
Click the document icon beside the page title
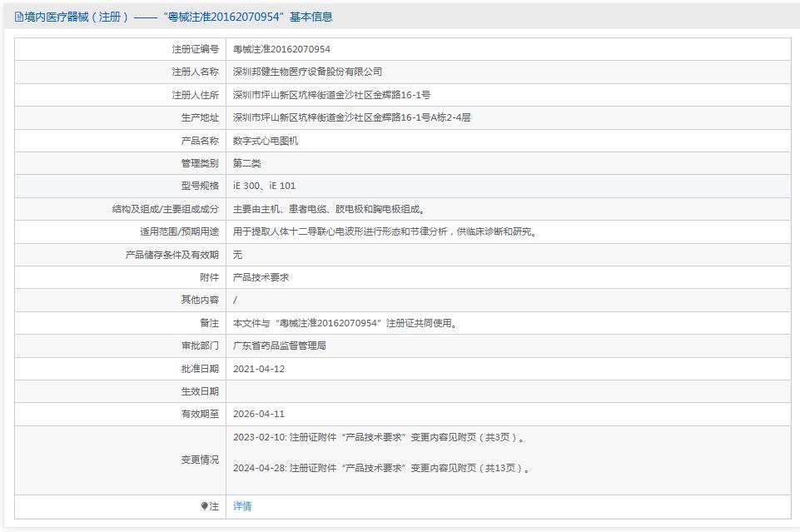(19, 17)
